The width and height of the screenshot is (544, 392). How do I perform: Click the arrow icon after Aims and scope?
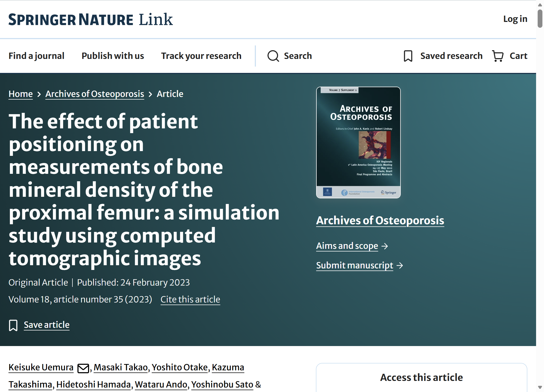385,246
